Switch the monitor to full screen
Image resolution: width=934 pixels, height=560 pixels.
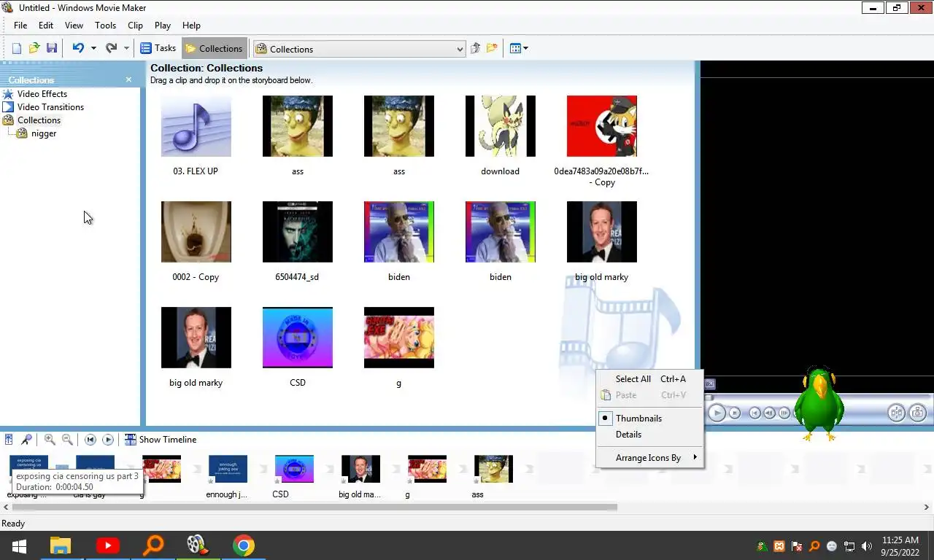[x=709, y=384]
